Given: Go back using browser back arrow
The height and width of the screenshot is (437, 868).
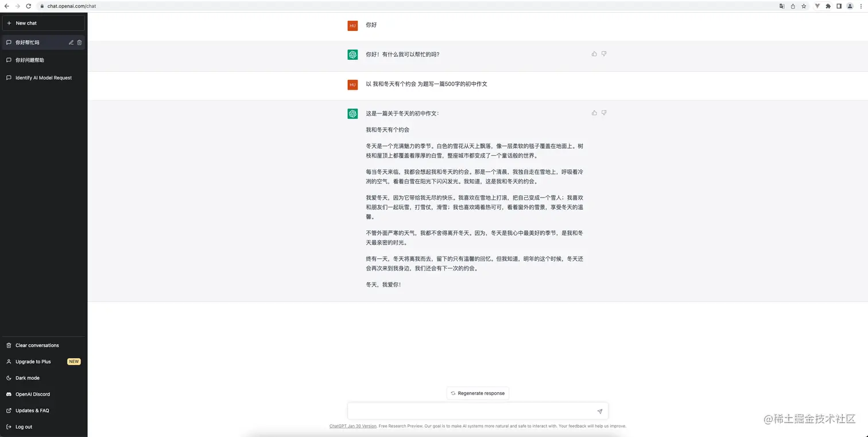Looking at the screenshot, I should [6, 6].
